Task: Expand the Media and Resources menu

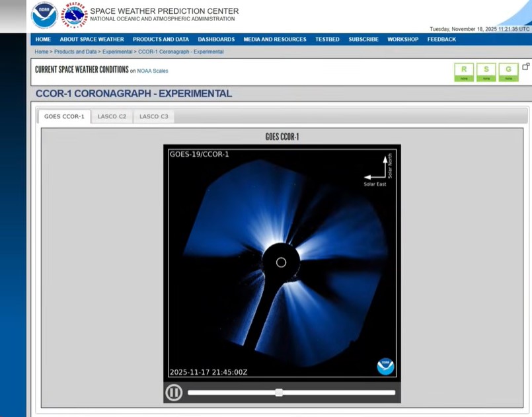Action: (x=274, y=40)
